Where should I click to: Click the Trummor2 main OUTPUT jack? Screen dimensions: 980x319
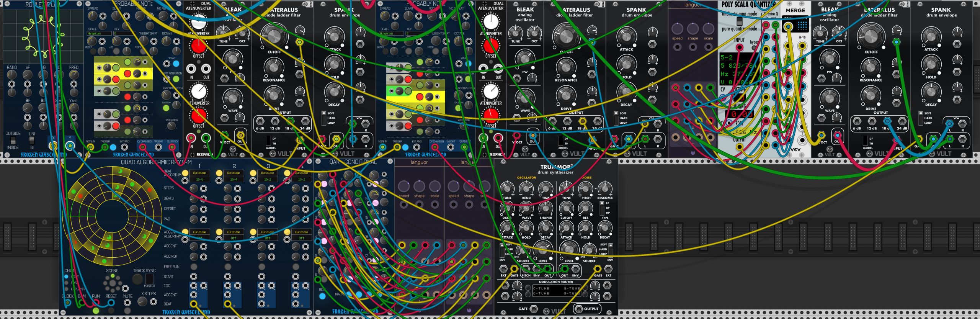coord(578,309)
